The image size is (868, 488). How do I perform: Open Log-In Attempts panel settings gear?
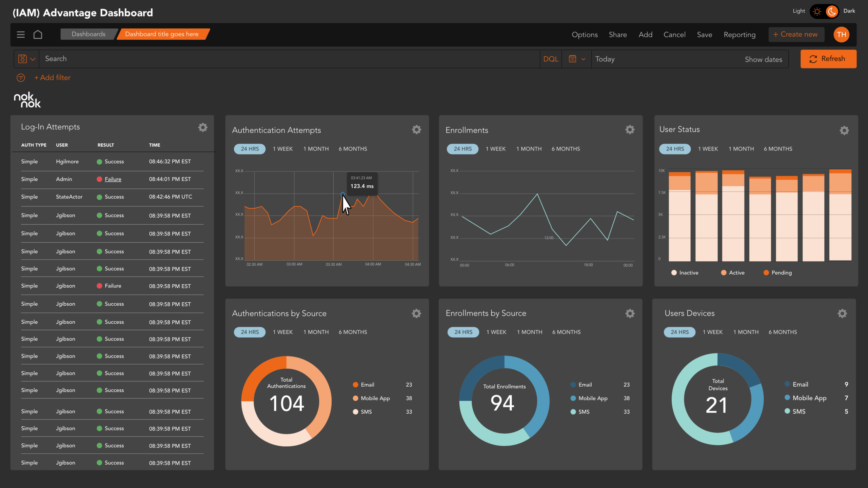[x=203, y=127]
